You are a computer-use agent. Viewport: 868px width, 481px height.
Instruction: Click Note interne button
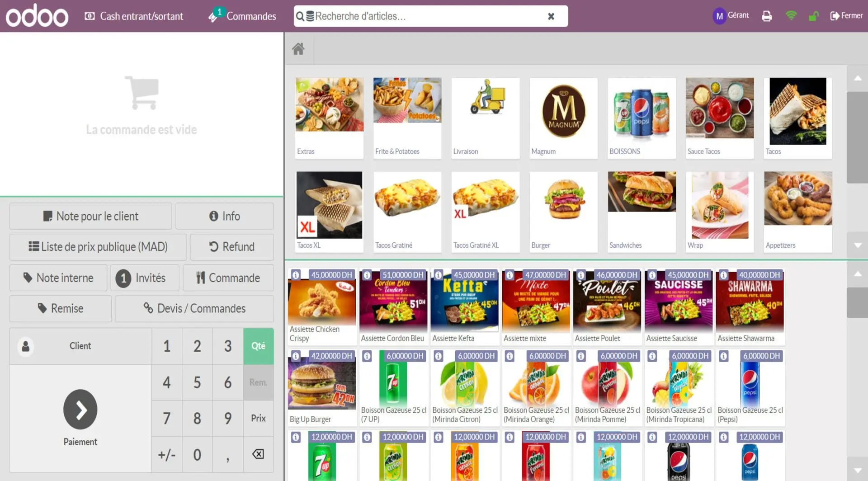[x=58, y=278]
